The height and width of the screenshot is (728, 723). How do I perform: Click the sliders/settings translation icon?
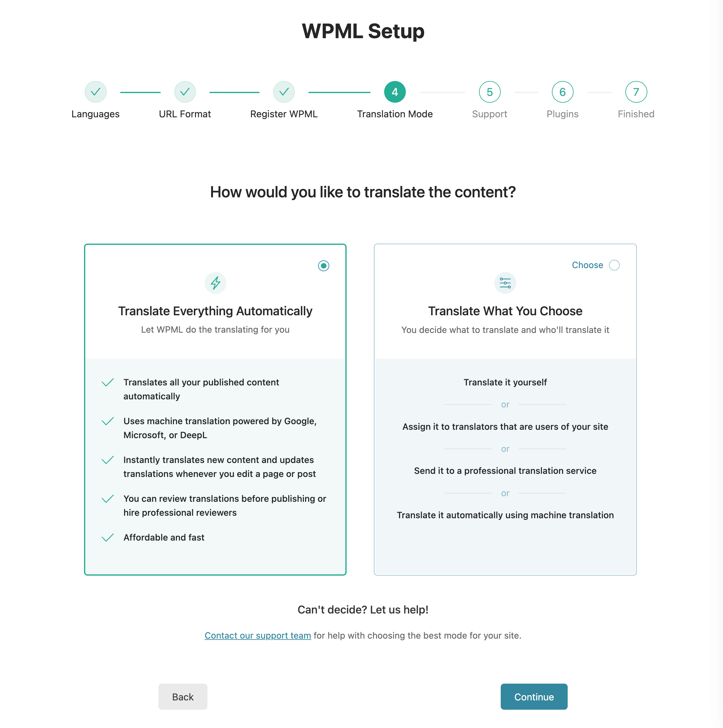(x=505, y=283)
